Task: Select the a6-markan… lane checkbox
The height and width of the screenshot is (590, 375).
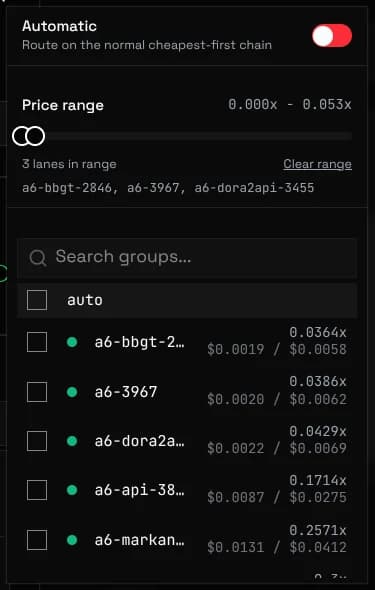Action: click(37, 540)
